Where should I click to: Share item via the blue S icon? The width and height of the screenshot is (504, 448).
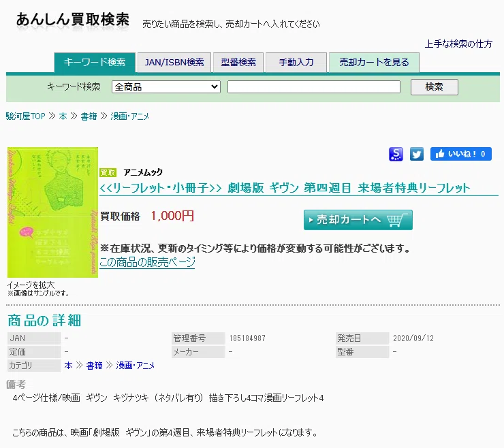point(396,155)
